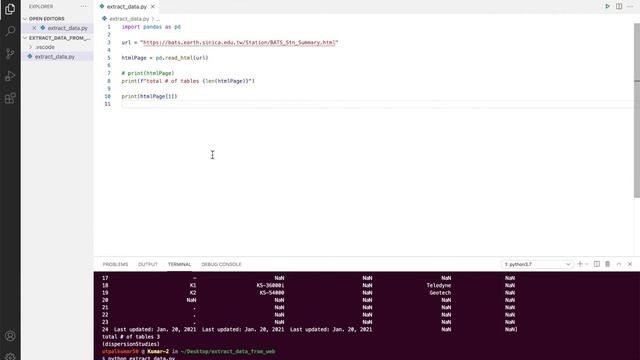Create a new terminal with plus icon
Screen dimensions: 640x360
580,264
